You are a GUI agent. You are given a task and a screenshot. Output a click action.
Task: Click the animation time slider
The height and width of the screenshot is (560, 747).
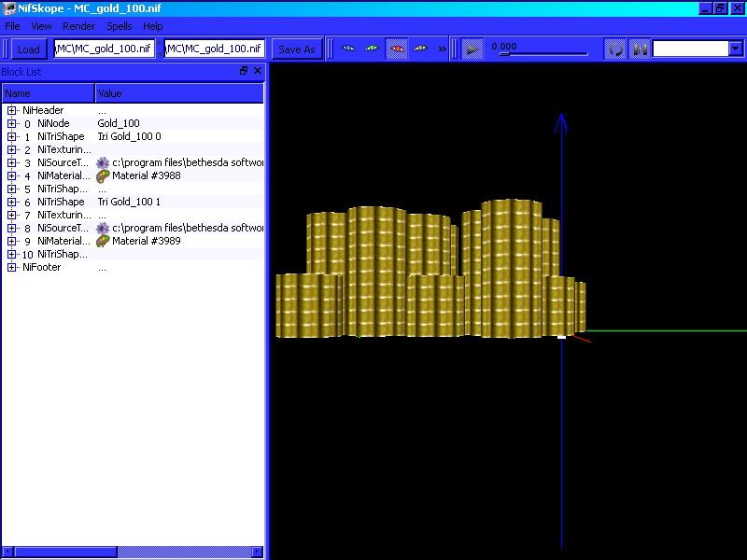coord(543,54)
